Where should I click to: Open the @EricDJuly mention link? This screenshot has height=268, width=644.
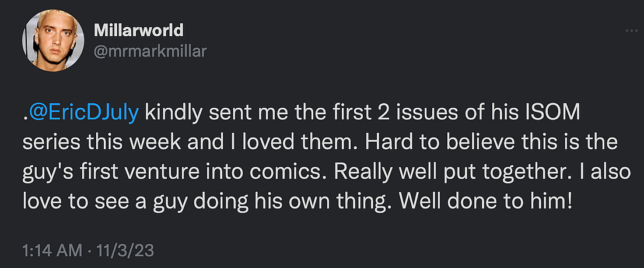point(84,113)
